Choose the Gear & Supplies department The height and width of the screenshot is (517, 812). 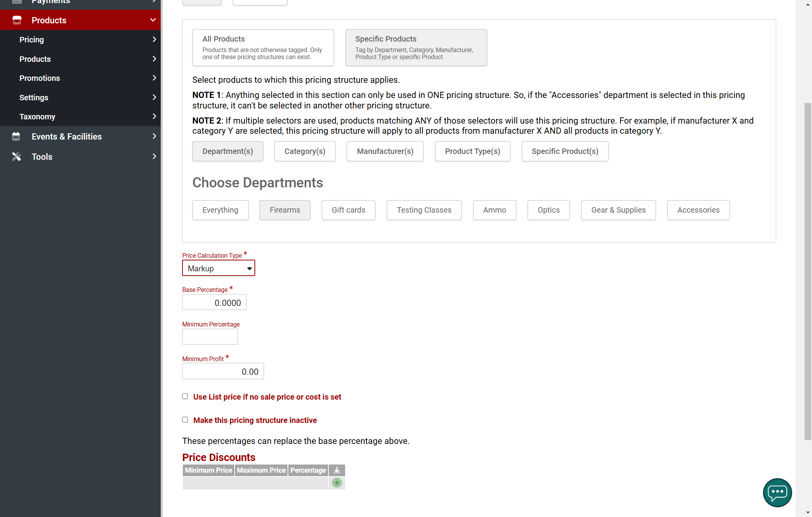[x=619, y=210]
